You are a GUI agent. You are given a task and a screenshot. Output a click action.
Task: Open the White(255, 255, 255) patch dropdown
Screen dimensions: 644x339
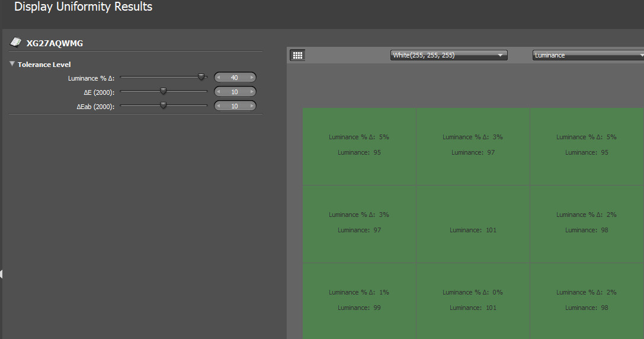click(x=449, y=55)
